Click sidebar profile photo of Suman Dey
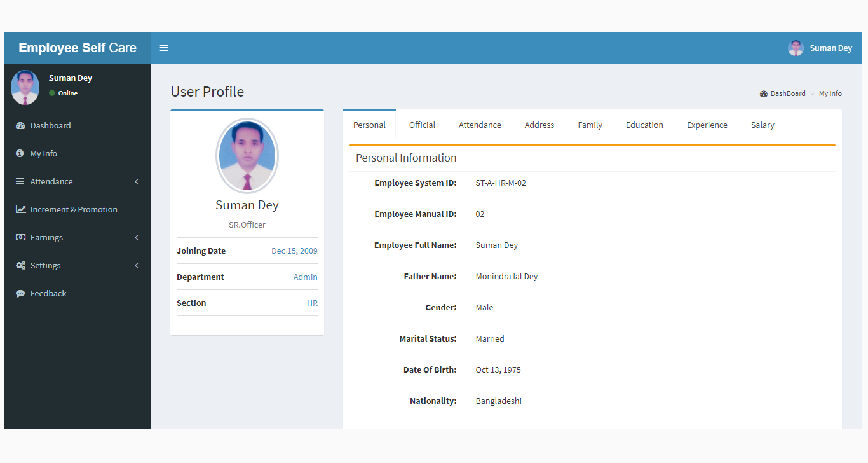The image size is (868, 463). [25, 87]
